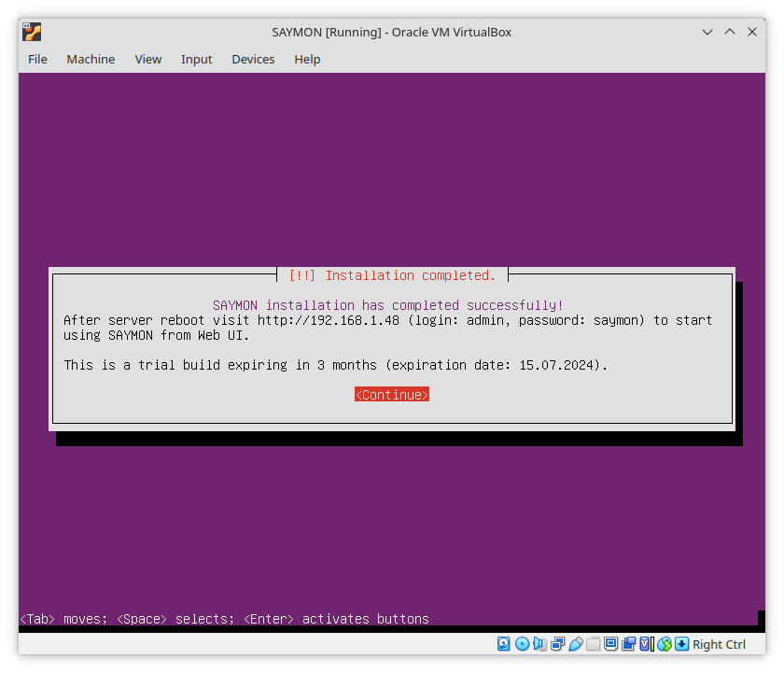This screenshot has height=673, width=784.
Task: Open the Devices menu
Action: [253, 59]
